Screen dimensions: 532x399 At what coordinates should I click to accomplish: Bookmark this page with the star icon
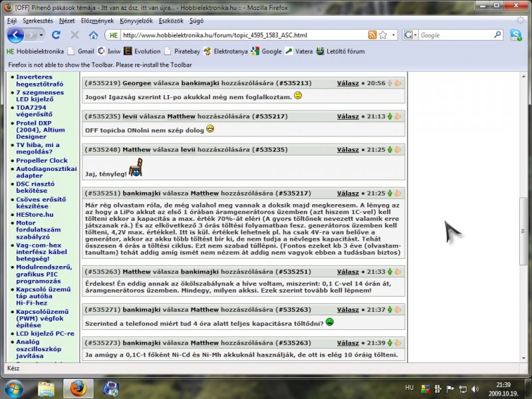coord(383,35)
